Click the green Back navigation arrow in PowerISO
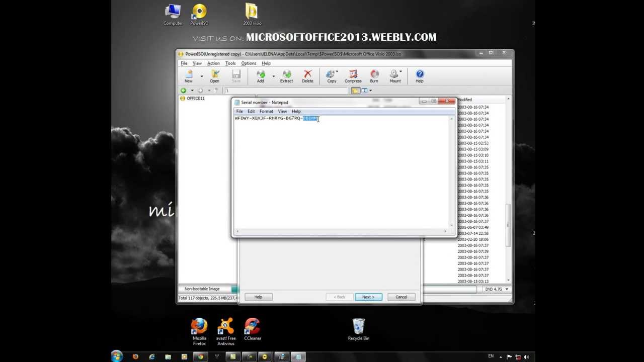Viewport: 644px width, 362px height. point(184,90)
